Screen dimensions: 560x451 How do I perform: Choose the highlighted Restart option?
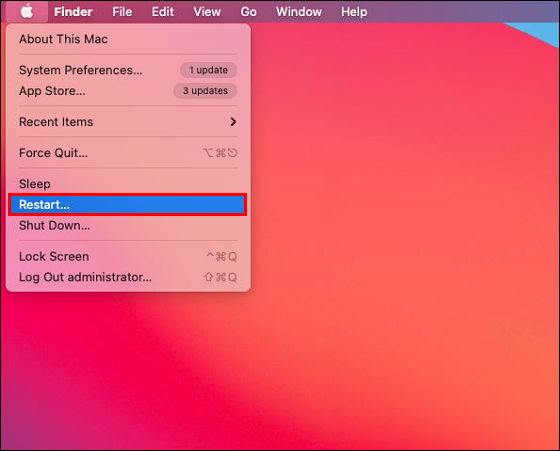128,205
